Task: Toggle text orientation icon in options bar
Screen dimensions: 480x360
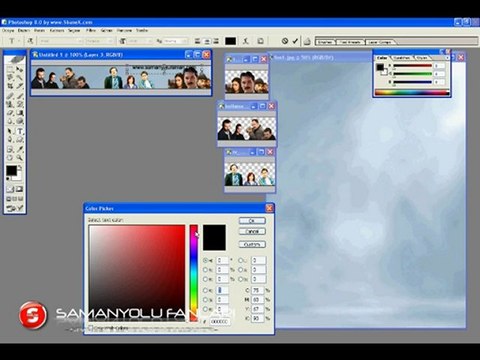Action: [30, 41]
